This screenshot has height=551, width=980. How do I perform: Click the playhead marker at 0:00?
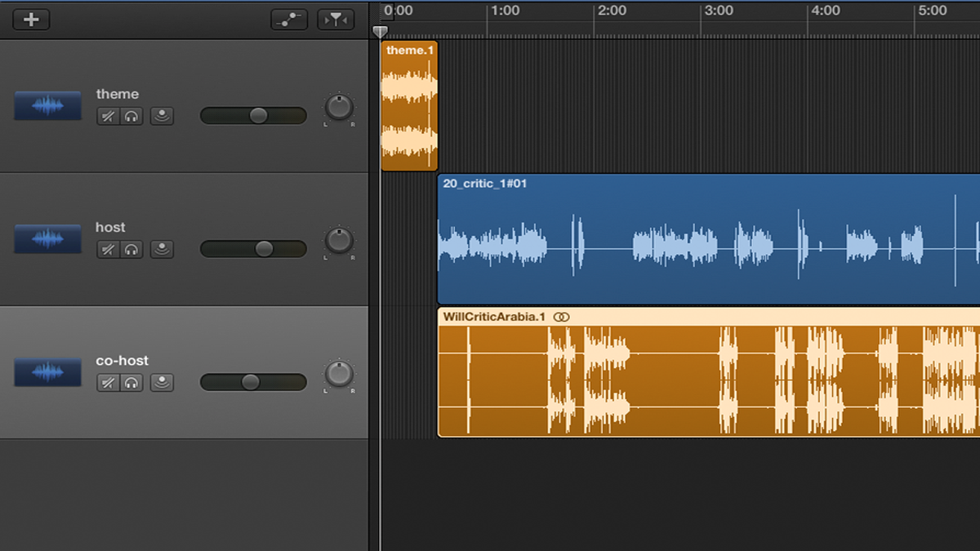380,31
